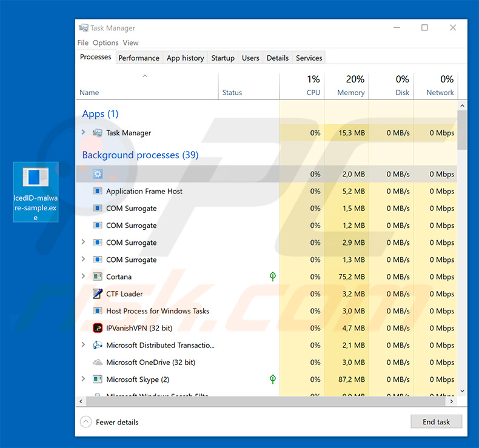Image resolution: width=479 pixels, height=448 pixels.
Task: Click the horizontal scrollbar left arrow
Action: point(81,401)
